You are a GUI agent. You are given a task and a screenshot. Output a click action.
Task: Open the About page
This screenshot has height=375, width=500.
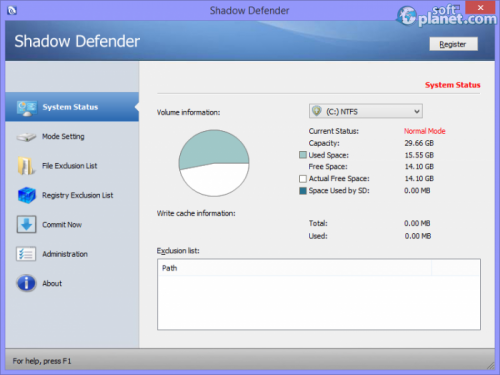pos(72,283)
